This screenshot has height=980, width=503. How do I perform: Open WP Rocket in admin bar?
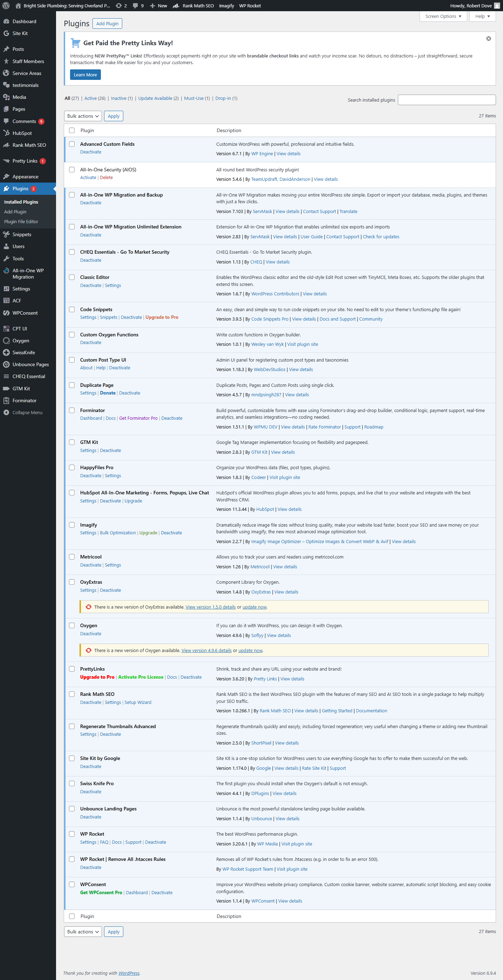coord(250,6)
